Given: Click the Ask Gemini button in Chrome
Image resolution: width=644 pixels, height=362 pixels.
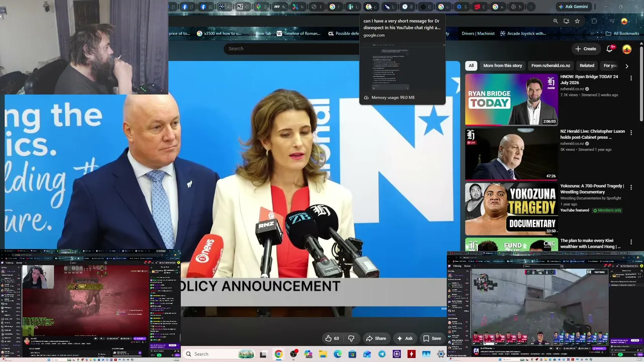Looking at the screenshot, I should point(573,7).
